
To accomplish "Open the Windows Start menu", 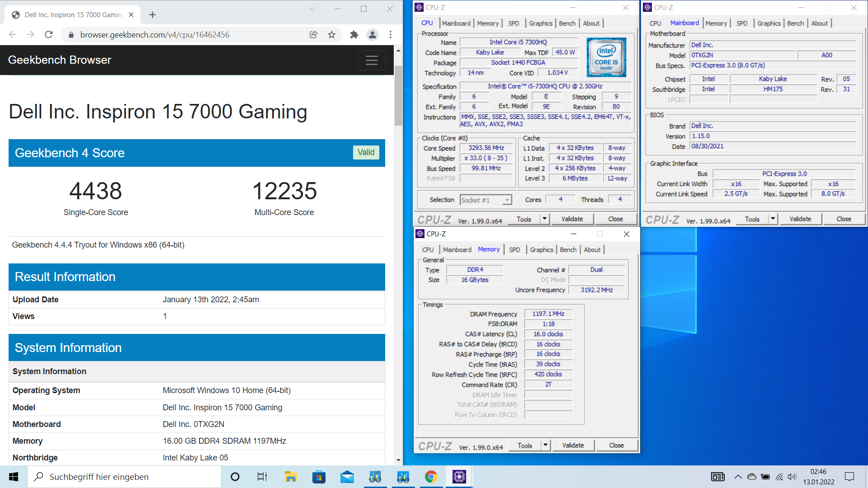I will pyautogui.click(x=14, y=477).
